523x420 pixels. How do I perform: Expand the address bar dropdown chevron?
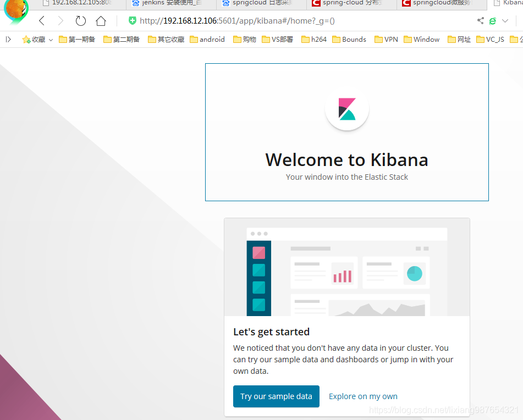pos(505,21)
